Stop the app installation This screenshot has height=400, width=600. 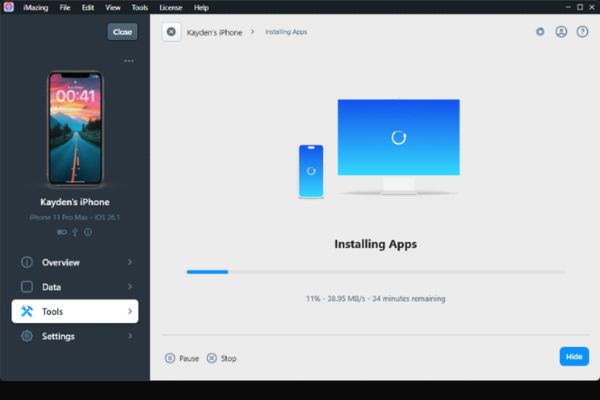(x=222, y=358)
